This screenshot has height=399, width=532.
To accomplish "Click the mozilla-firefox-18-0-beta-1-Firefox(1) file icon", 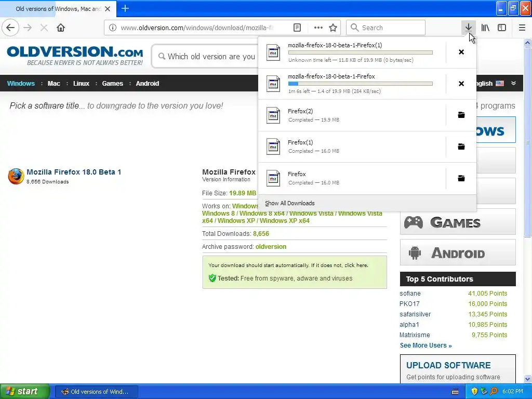I will click(273, 52).
